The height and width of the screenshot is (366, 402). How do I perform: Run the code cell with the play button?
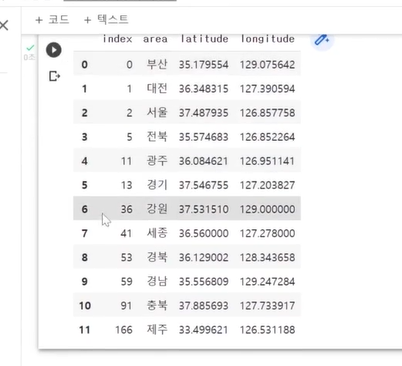54,50
